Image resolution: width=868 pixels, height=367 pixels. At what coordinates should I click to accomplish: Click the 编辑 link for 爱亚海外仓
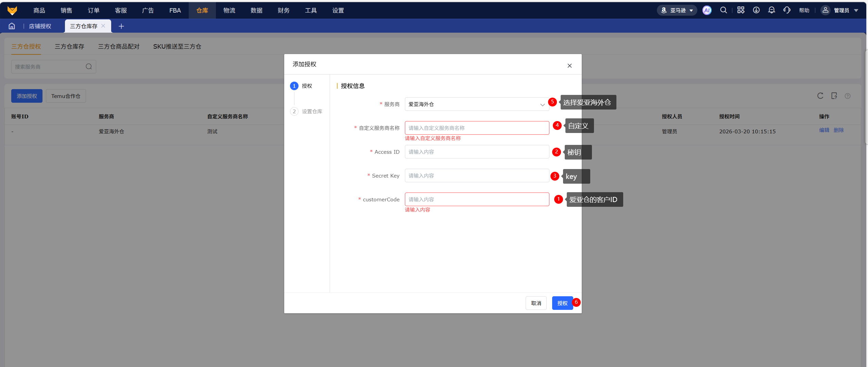[x=824, y=130]
